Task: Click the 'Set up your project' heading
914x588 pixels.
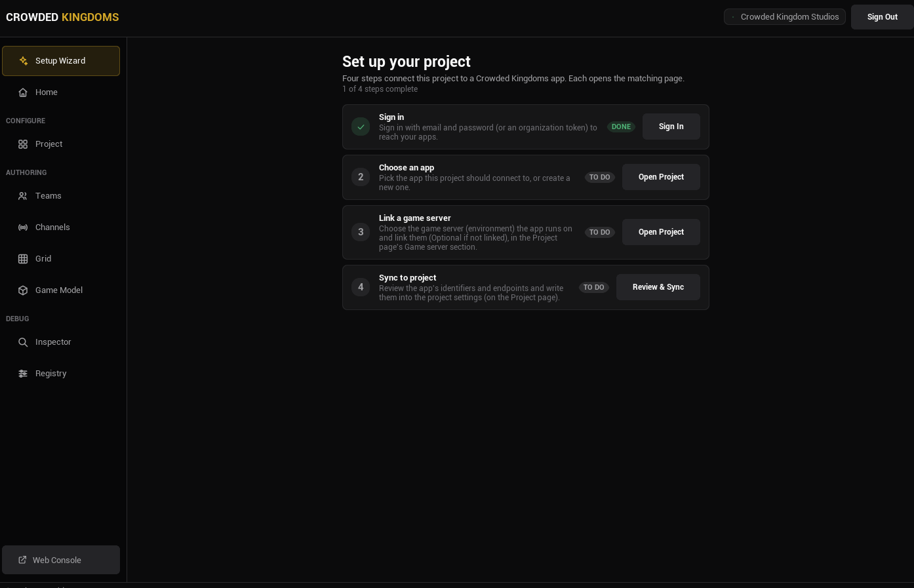Action: (x=407, y=62)
